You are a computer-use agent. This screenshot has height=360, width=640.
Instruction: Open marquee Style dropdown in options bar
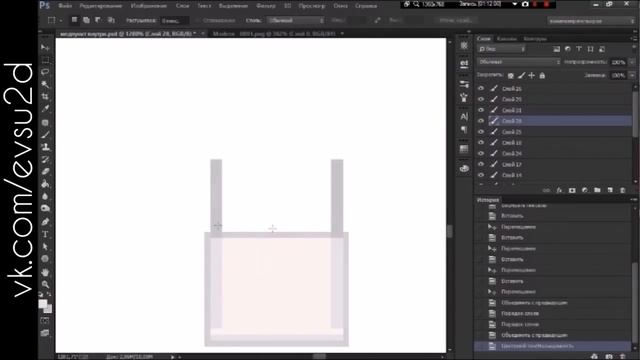click(296, 20)
